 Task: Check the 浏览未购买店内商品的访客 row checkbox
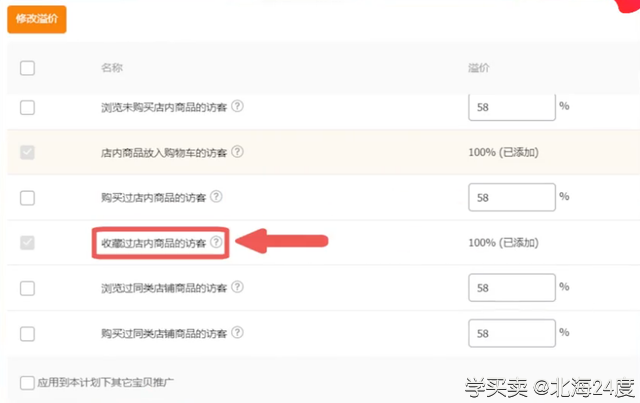tap(27, 108)
